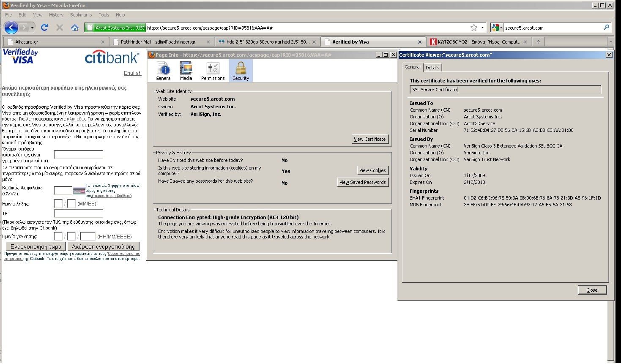Click the περισσότερη βοήθεια link

point(112,196)
